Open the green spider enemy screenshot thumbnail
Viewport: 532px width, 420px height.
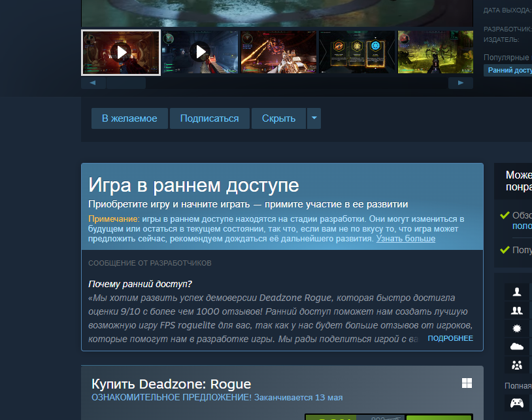(435, 52)
